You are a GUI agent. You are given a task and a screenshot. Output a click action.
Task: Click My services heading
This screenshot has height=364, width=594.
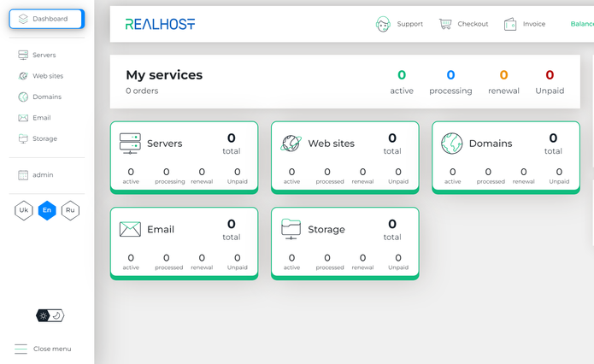[x=164, y=75]
